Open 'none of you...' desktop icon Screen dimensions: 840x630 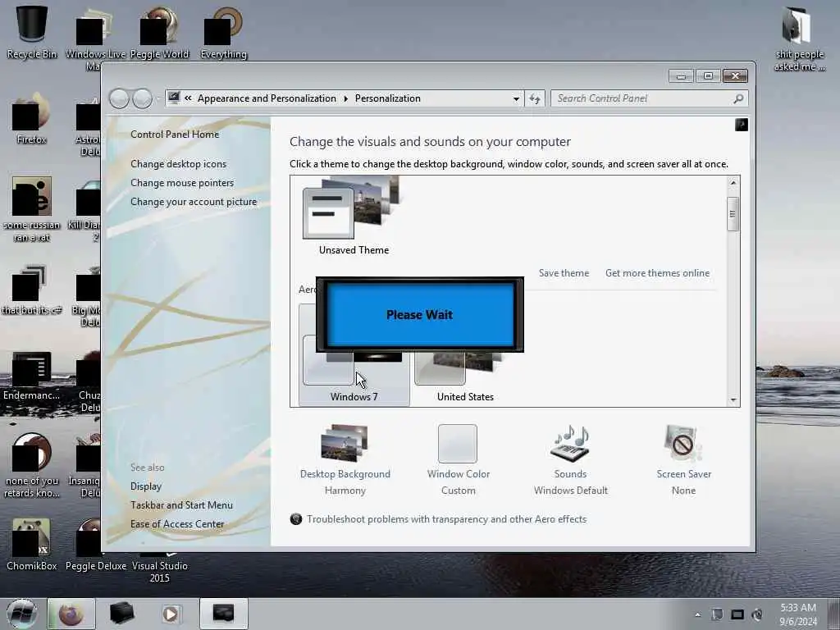(x=32, y=465)
